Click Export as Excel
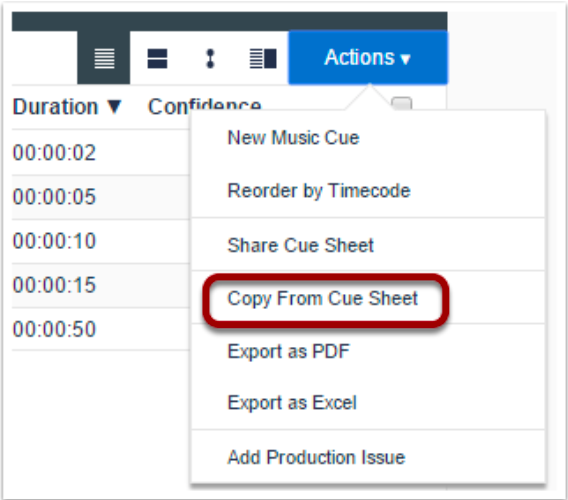Viewport: 568px width, 500px height. tap(292, 403)
